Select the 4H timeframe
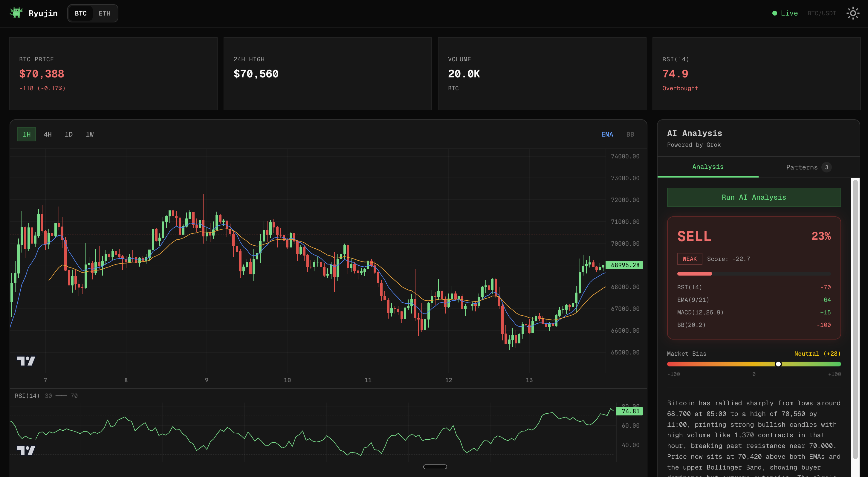This screenshot has width=868, height=477. point(48,134)
